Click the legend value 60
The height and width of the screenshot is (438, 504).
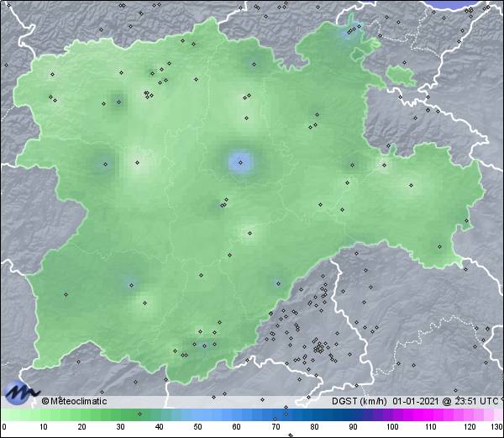(237, 427)
